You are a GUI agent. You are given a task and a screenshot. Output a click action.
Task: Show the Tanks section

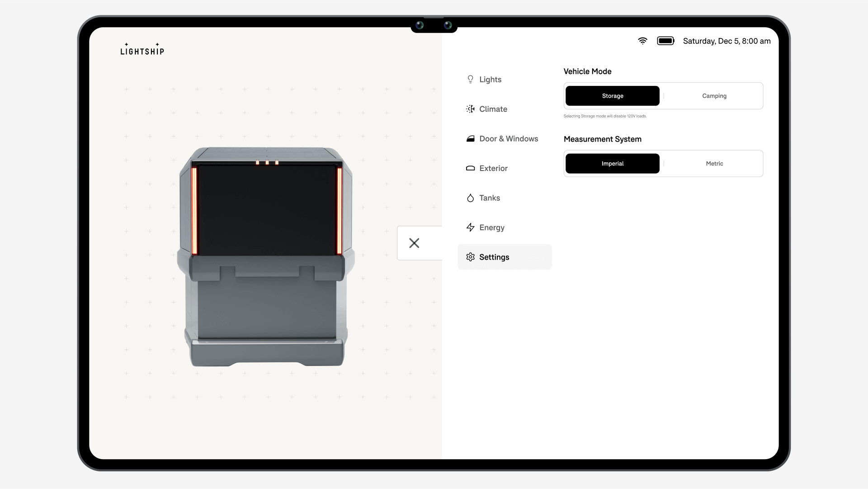point(505,198)
